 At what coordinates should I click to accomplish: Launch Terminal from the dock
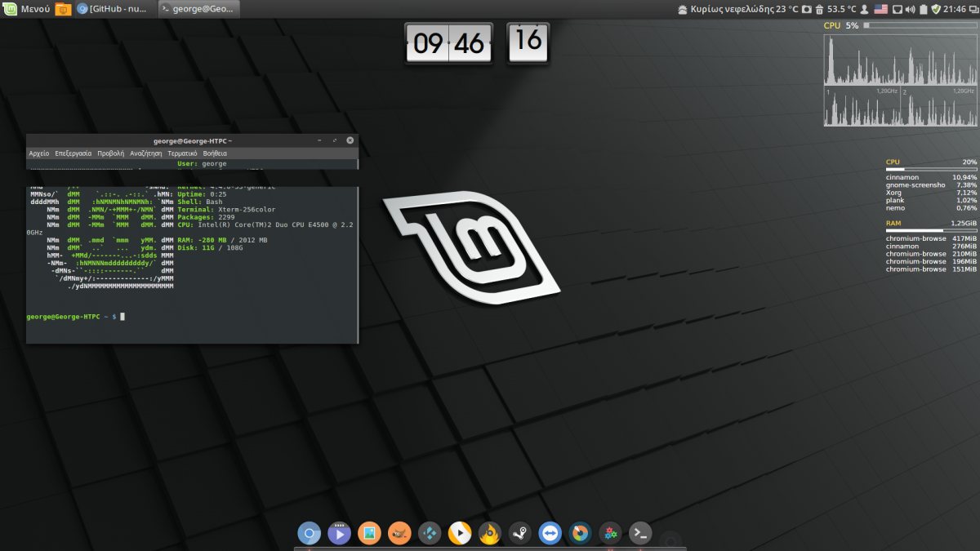(640, 534)
